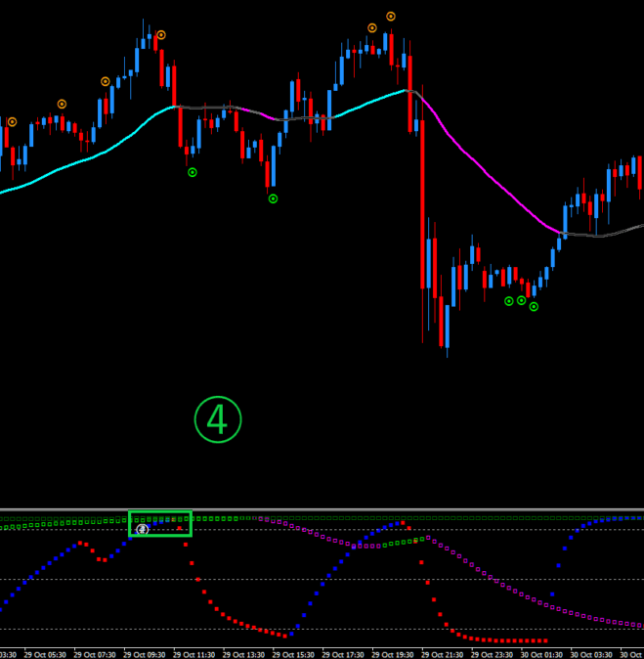Screen dimensions: 644x659
Task: Select the rightmost green signal circle
Action: (x=534, y=306)
